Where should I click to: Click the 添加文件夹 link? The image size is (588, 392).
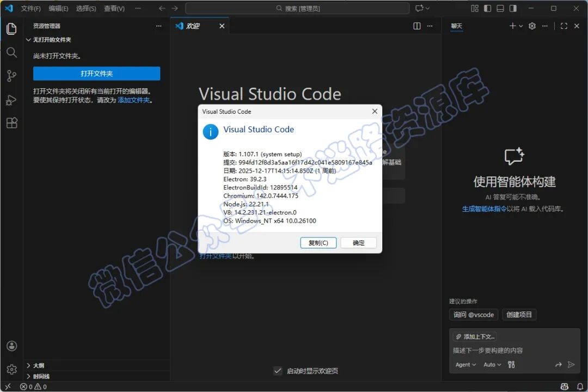133,100
